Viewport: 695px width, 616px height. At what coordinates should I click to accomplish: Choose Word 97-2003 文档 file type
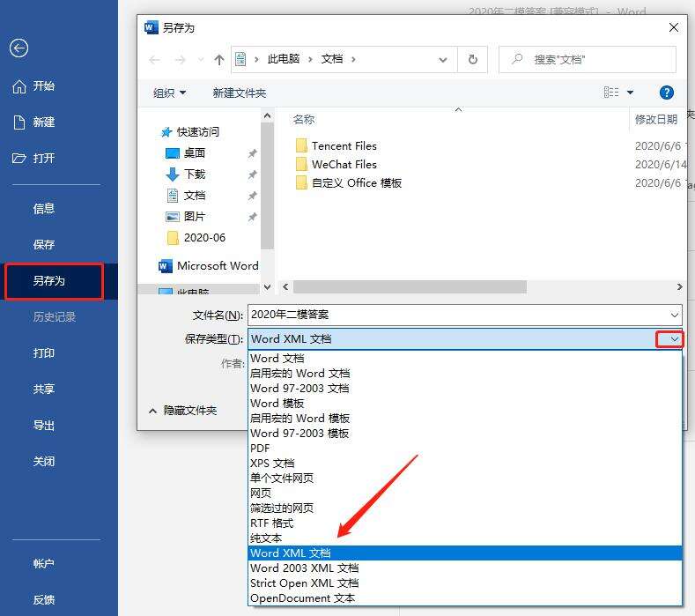tap(464, 389)
